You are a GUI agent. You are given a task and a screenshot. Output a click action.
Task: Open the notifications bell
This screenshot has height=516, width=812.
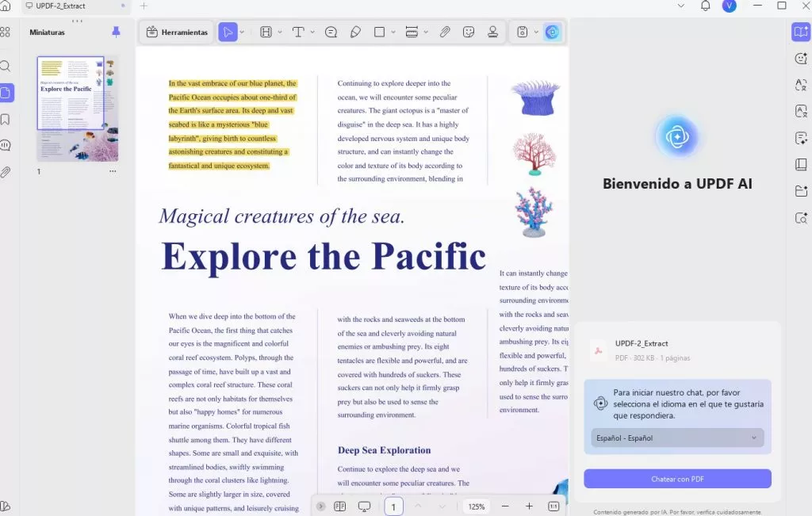pos(705,6)
